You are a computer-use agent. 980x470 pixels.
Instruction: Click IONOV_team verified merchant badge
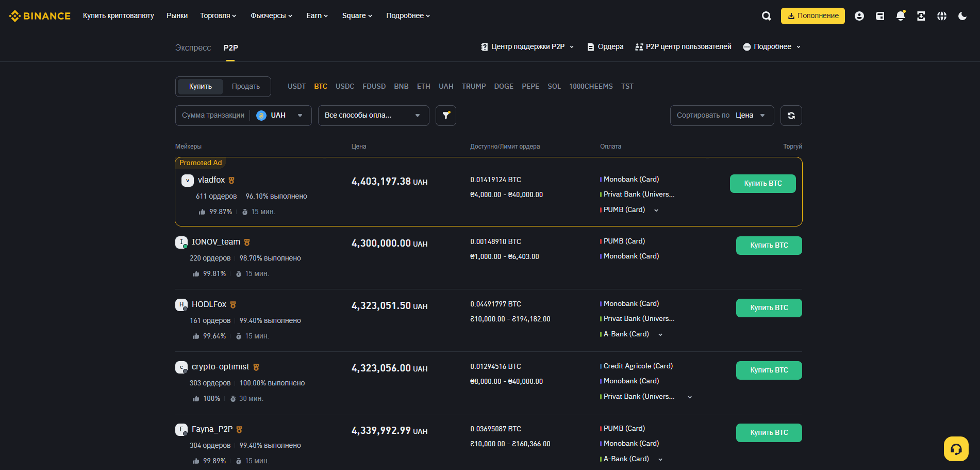(x=247, y=242)
